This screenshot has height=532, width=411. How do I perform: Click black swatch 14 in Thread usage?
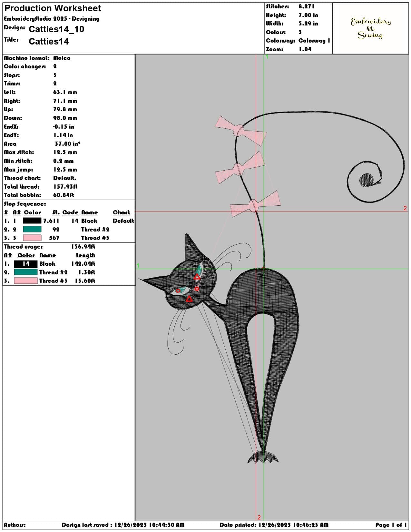26,264
